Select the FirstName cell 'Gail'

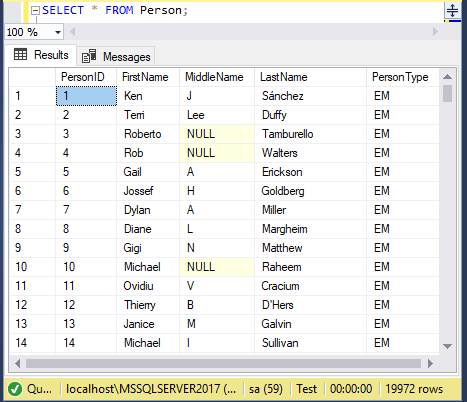click(148, 172)
